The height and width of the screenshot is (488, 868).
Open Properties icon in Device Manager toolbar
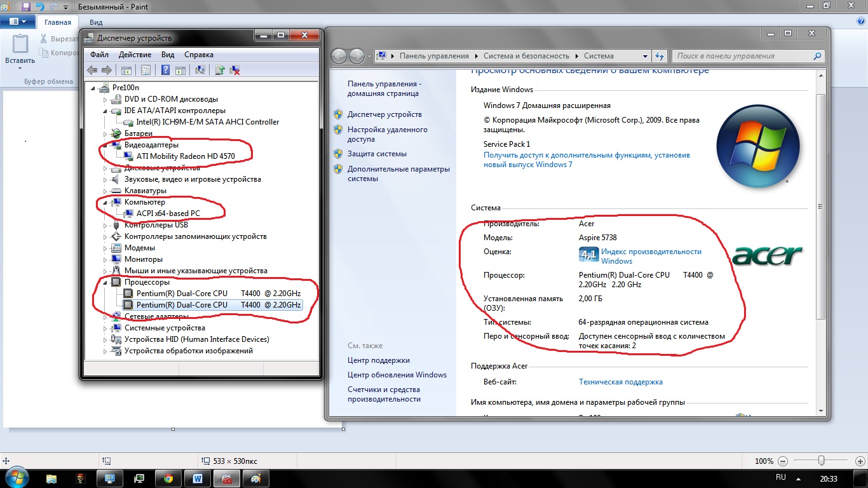tap(146, 71)
